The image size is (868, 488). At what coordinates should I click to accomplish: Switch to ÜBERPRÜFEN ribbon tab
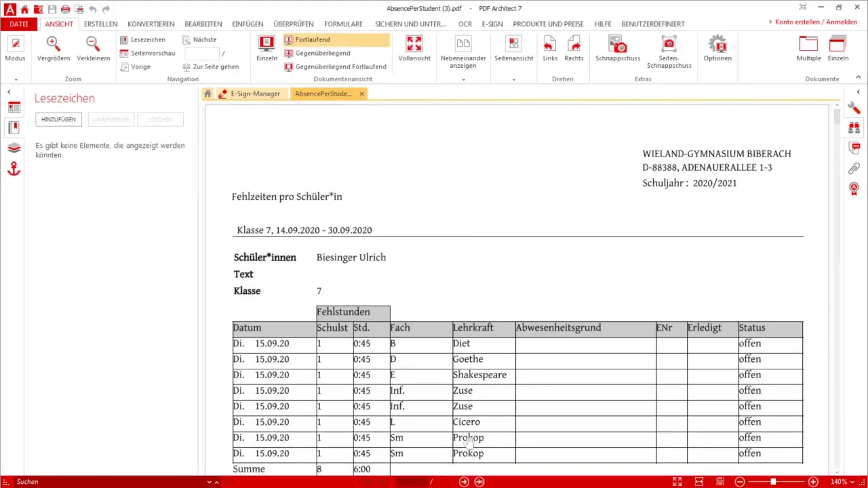pyautogui.click(x=294, y=24)
